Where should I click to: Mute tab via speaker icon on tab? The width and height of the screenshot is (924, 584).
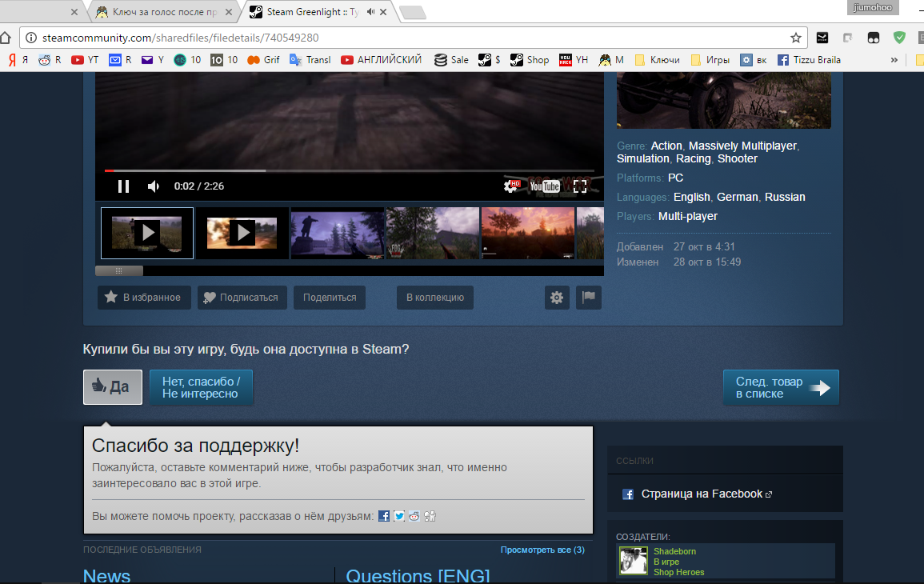[x=370, y=12]
